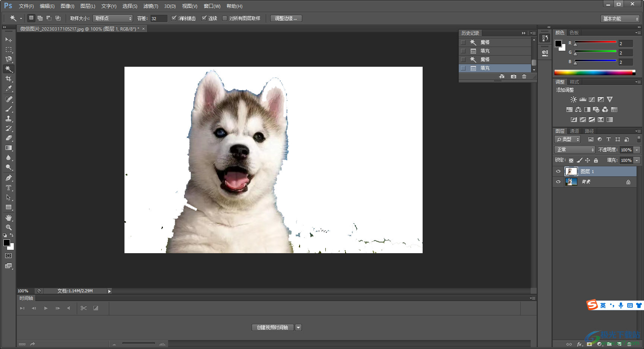The image size is (644, 349).
Task: Click the foreground color swatch in toolbox
Action: [7, 243]
